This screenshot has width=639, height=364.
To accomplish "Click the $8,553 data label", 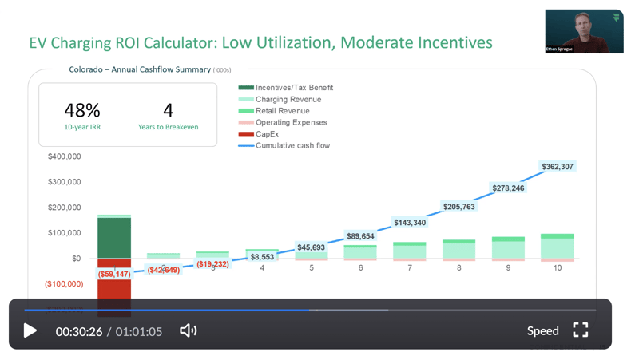I will click(x=262, y=257).
